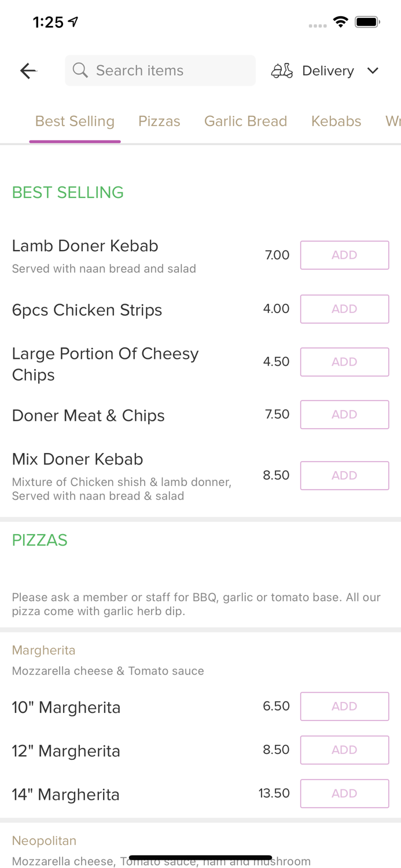
Task: Switch to the Best Selling tab
Action: tap(75, 122)
